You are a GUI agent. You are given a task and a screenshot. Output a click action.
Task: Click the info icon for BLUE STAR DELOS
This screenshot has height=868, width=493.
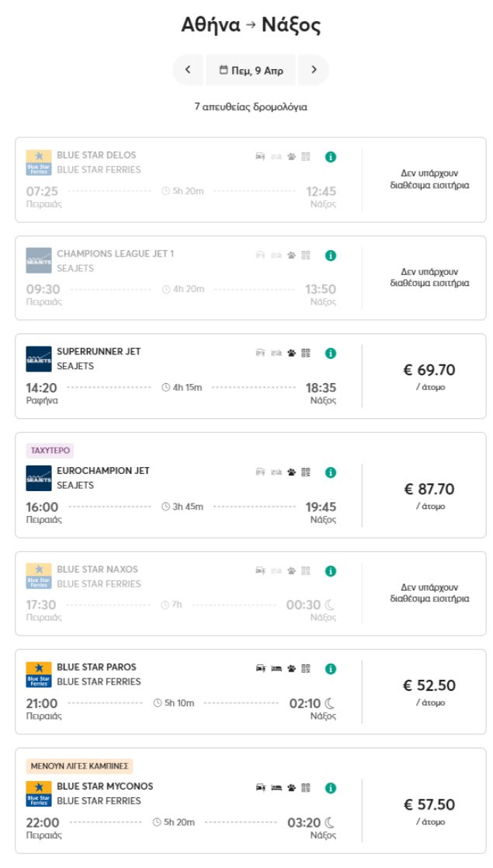point(331,156)
